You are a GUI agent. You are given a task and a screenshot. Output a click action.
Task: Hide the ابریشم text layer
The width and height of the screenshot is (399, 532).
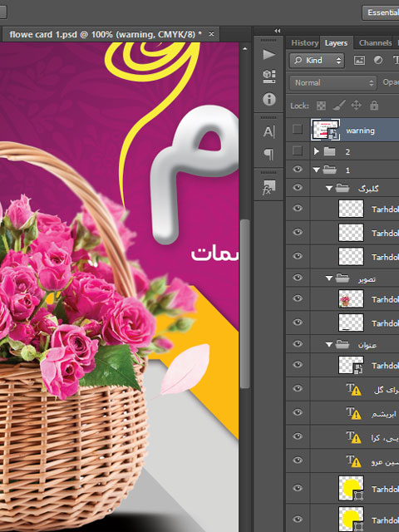(298, 412)
